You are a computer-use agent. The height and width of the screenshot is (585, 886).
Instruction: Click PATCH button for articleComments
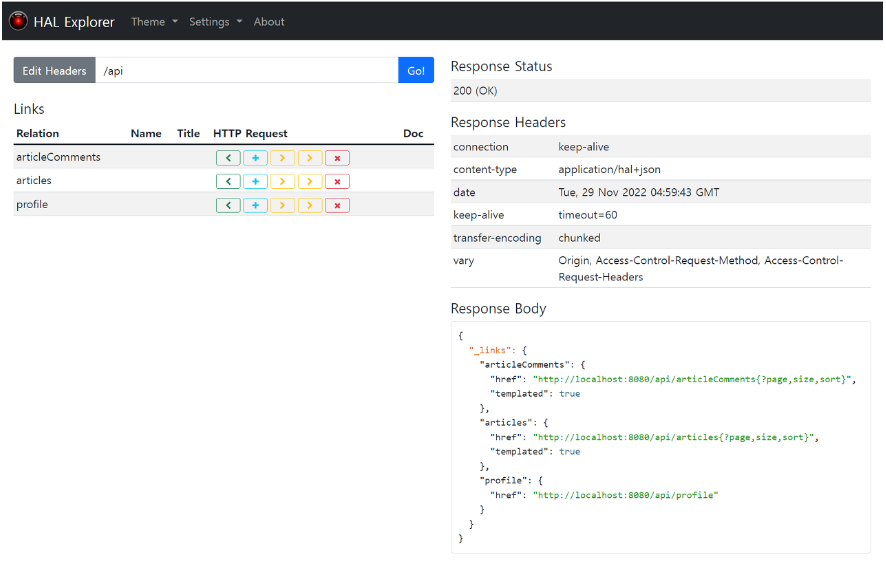click(x=310, y=158)
